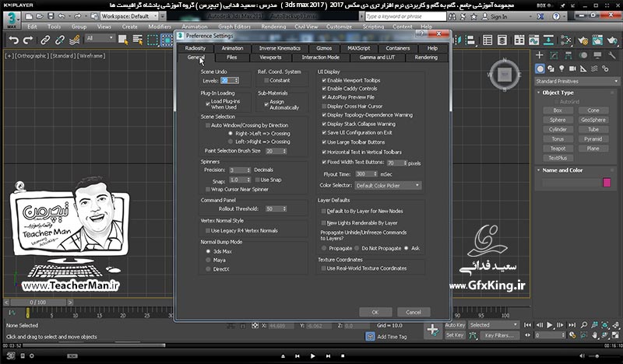Click the KMPlayer video seek bar

[x=311, y=345]
